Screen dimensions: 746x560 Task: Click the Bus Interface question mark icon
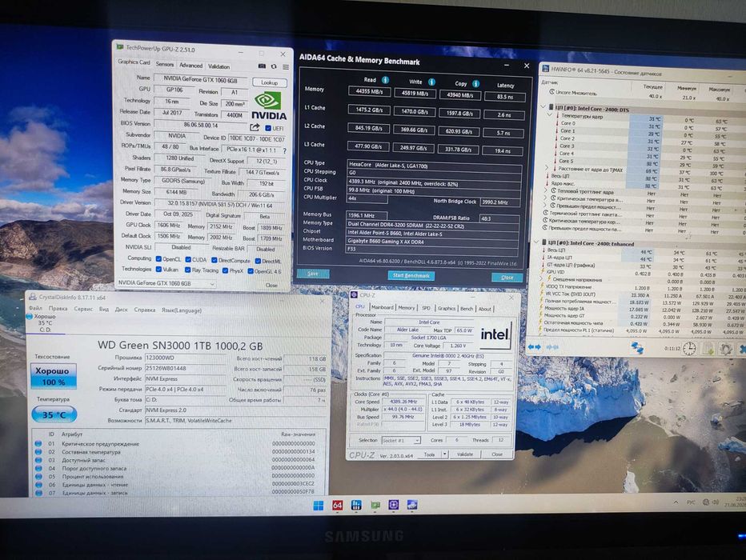284,150
